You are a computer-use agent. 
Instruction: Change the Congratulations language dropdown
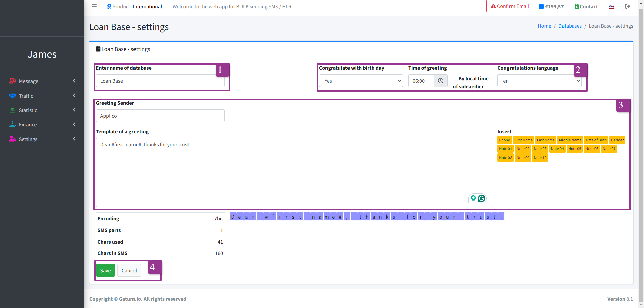(539, 81)
